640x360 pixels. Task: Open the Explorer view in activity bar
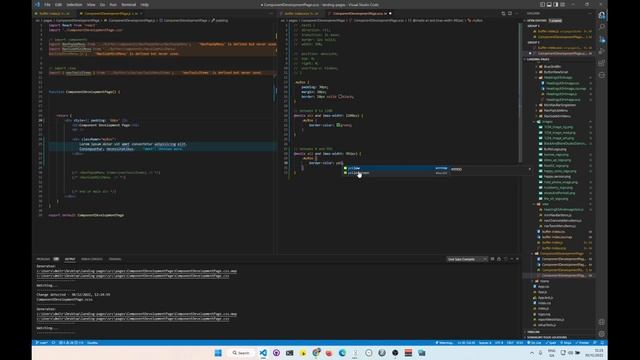602,16
